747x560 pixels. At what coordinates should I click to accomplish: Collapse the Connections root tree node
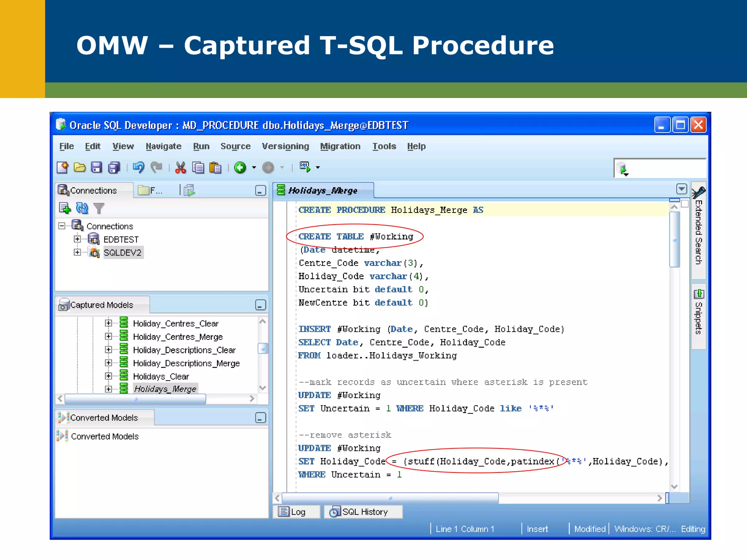pos(62,226)
